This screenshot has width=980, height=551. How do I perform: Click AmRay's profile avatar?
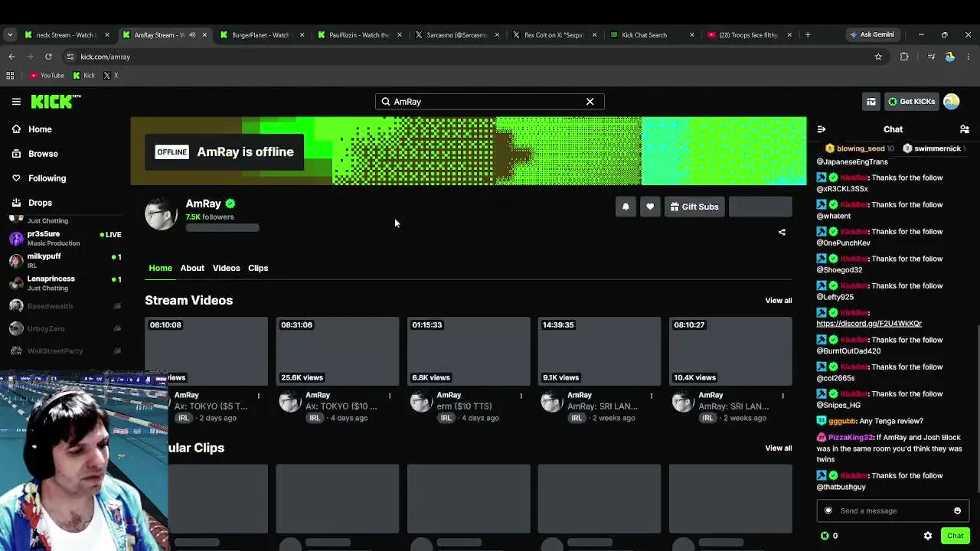161,214
